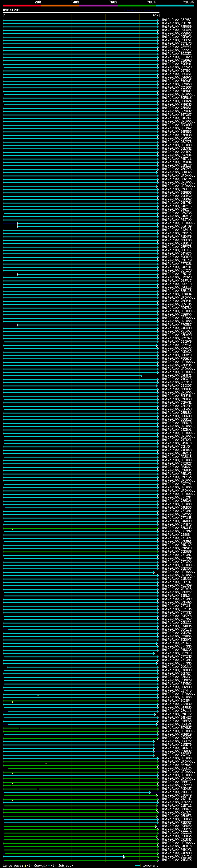This screenshot has width=197, height=868.
Task: Select the UniRef100_B9SXE2 label
Action: pyautogui.click(x=177, y=54)
